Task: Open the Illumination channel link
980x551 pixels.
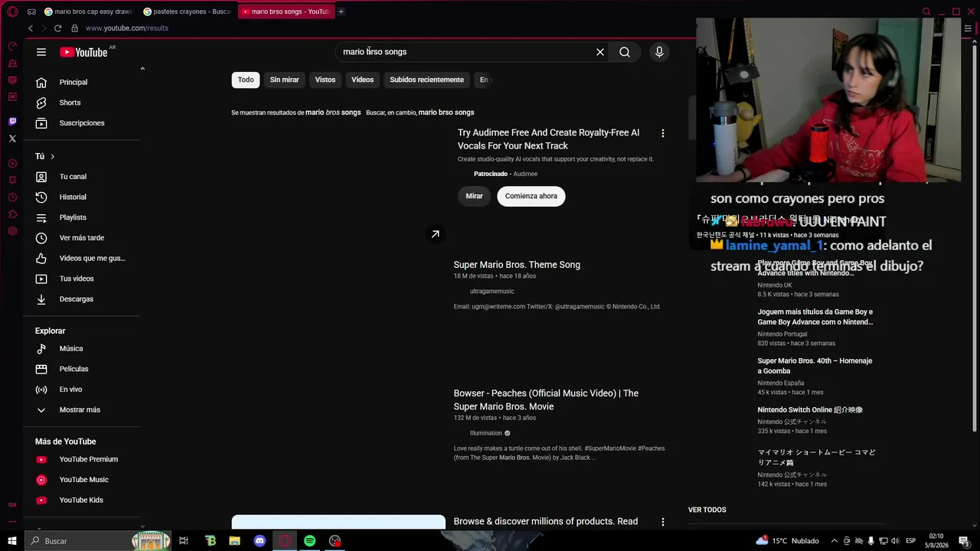Action: (486, 433)
